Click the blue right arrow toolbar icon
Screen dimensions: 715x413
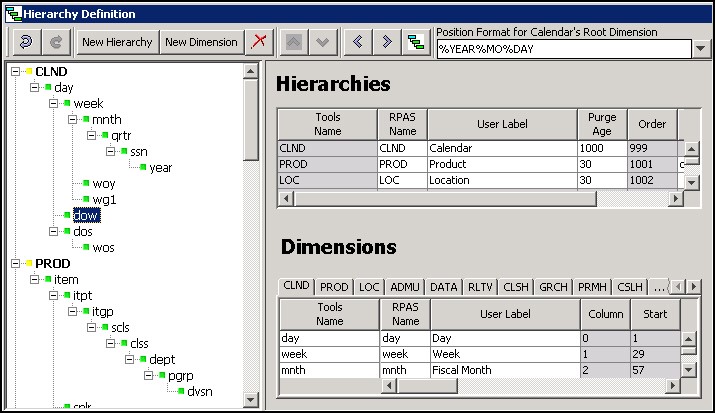pyautogui.click(x=387, y=42)
